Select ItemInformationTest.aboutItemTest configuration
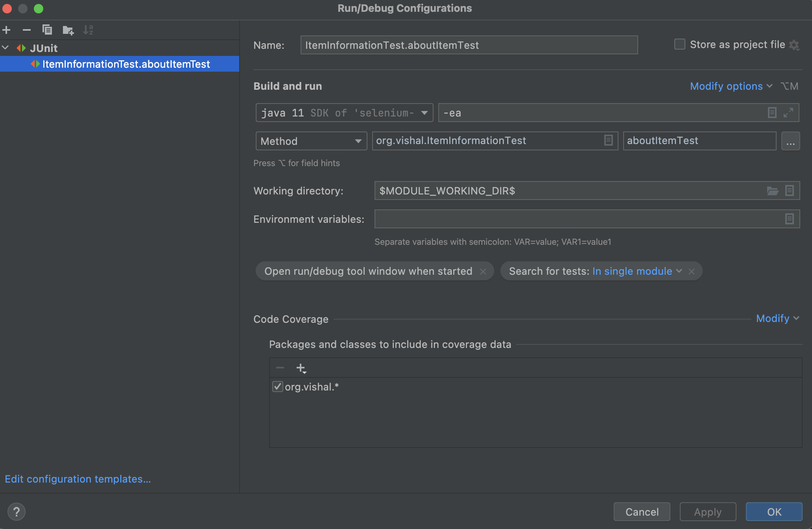 click(x=120, y=64)
